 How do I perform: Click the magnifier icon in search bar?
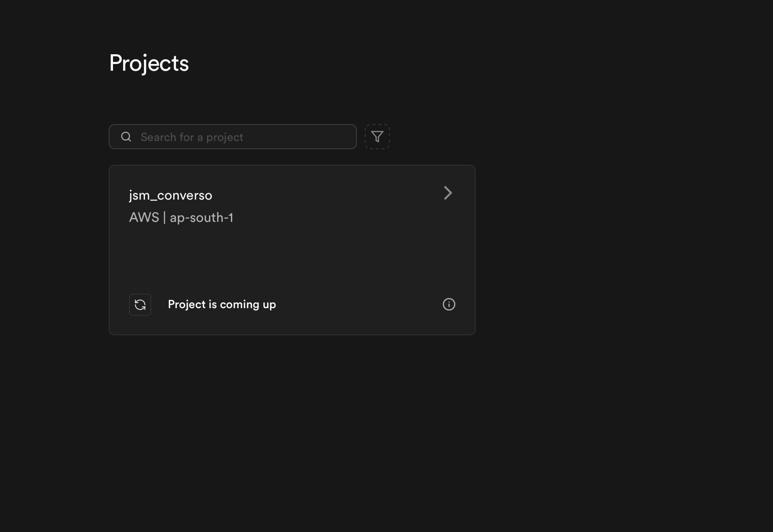pyautogui.click(x=126, y=137)
